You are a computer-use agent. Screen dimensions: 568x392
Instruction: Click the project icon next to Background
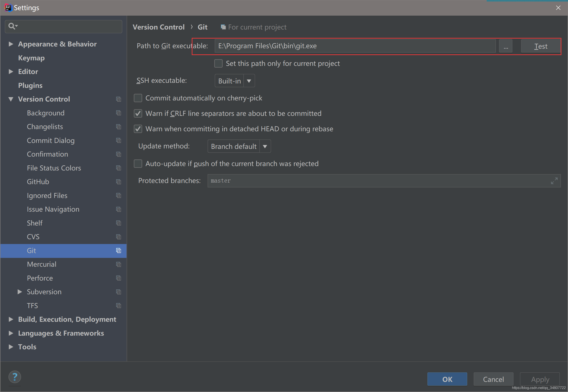[x=118, y=113]
